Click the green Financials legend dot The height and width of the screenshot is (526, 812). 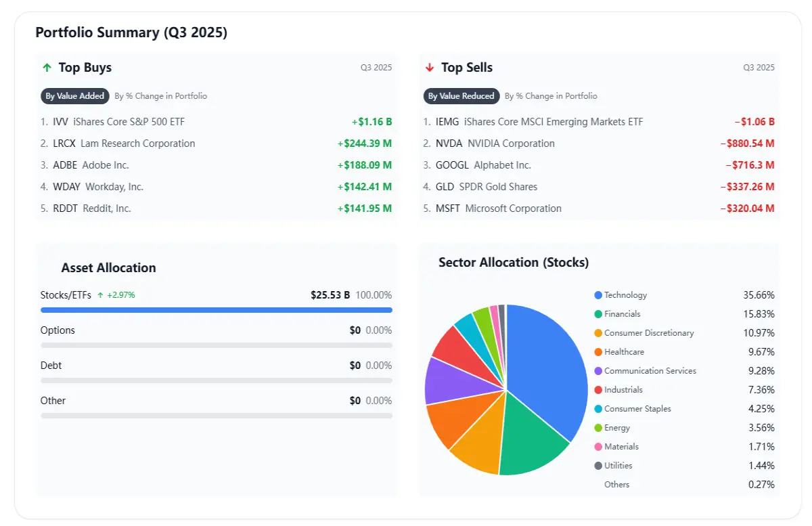pyautogui.click(x=598, y=314)
